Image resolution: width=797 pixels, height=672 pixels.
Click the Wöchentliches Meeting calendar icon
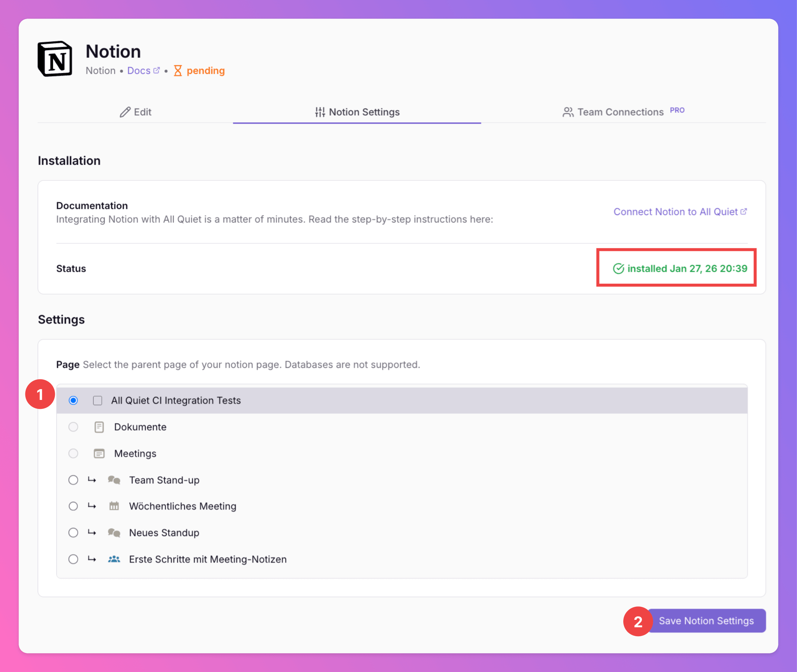[114, 506]
